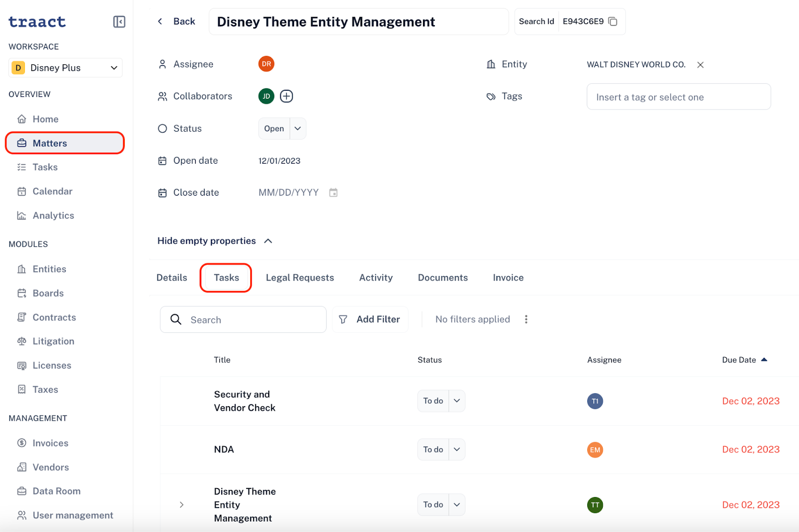Change status of Disney Theme Entity Management task
Viewport: 799px width, 532px height.
tap(457, 505)
